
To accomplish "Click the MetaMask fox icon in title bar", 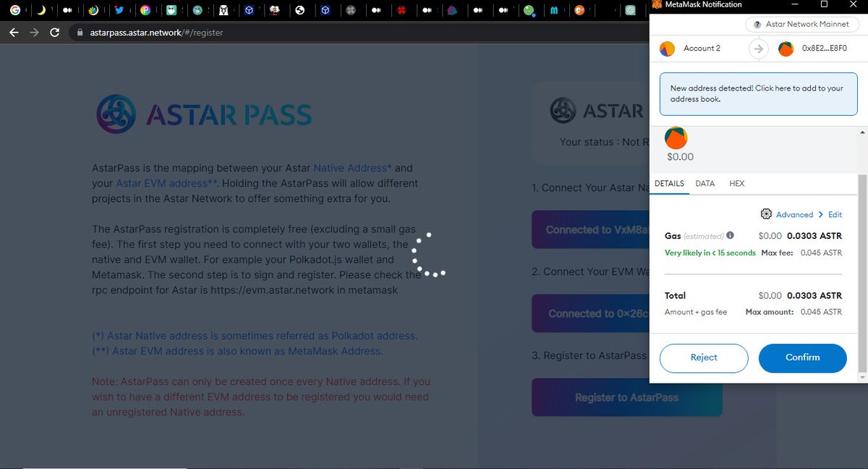I will [657, 4].
